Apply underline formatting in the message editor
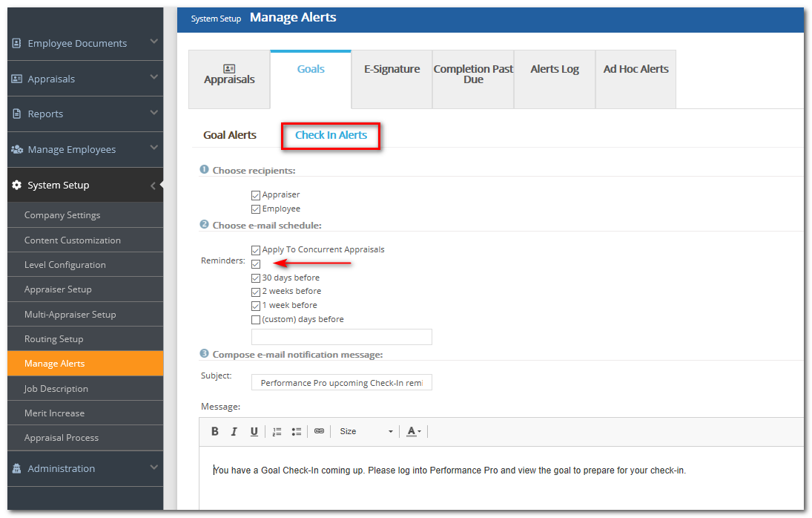Viewport: 812px width, 518px height. click(x=253, y=431)
